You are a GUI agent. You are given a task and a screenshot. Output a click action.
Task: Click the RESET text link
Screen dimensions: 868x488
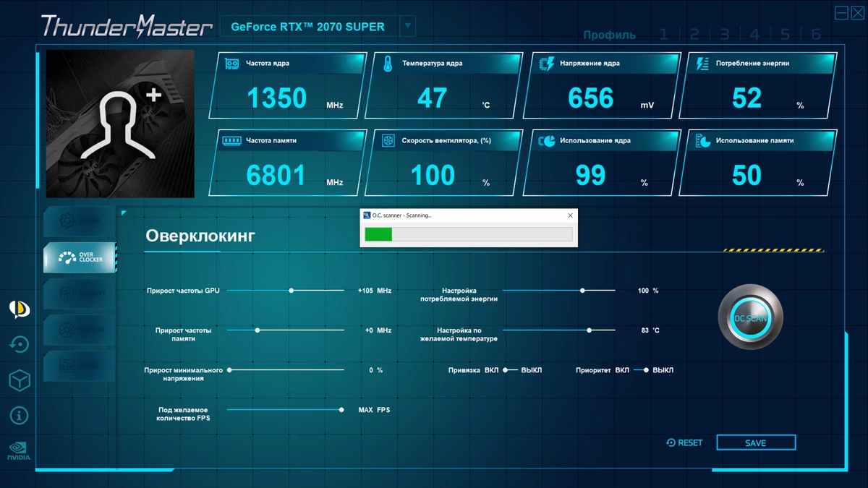click(x=690, y=442)
